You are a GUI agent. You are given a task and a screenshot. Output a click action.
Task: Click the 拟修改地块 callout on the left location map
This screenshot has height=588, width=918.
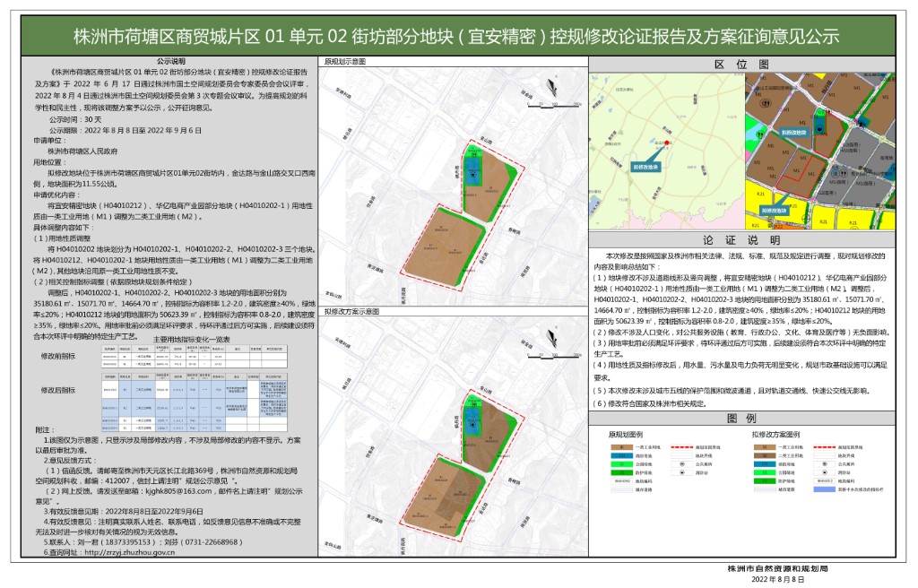(x=646, y=167)
